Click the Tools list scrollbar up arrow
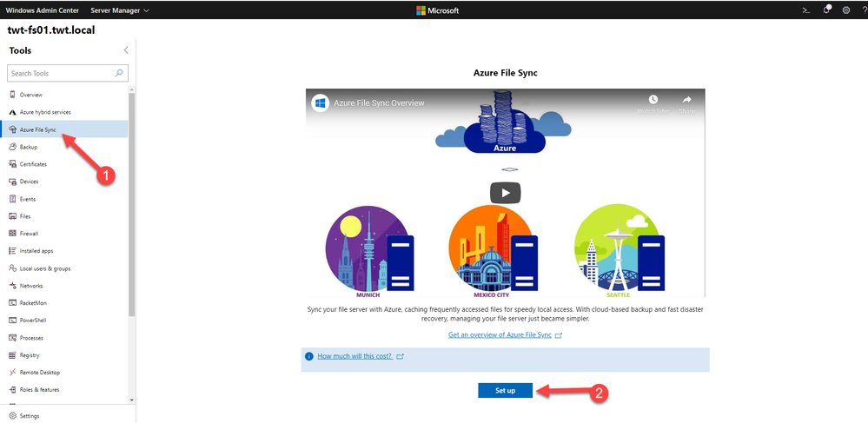 click(131, 89)
